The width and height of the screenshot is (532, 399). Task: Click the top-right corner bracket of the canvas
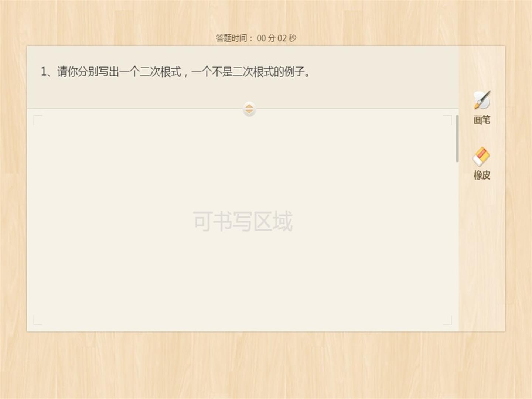[448, 119]
